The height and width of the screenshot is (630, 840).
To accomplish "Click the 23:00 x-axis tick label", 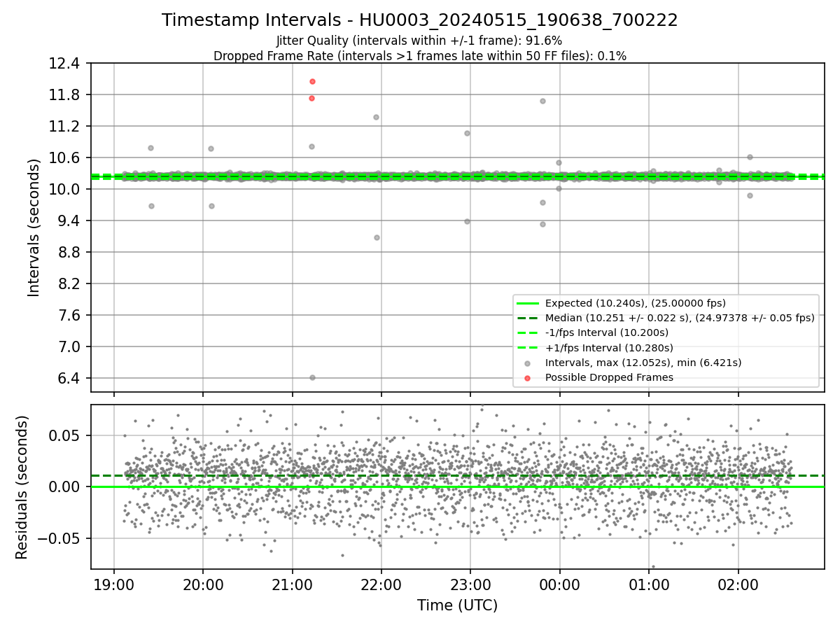I will (470, 584).
